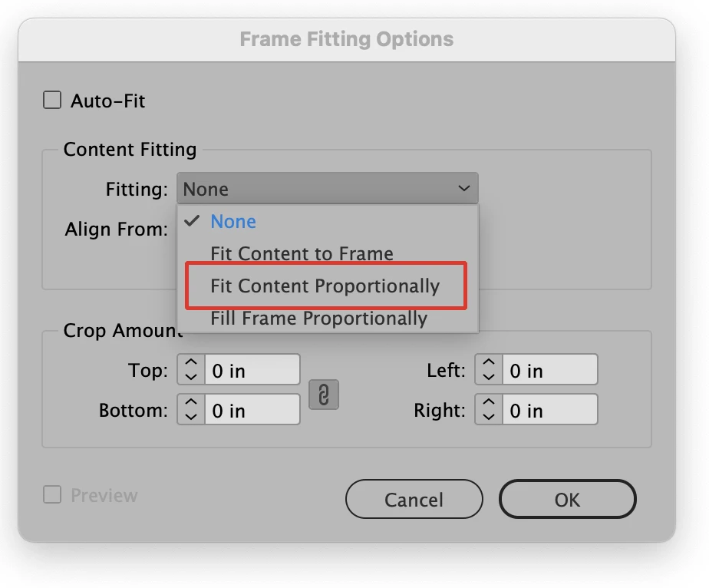The width and height of the screenshot is (709, 588).
Task: Click the Right crop amount field
Action: click(549, 411)
